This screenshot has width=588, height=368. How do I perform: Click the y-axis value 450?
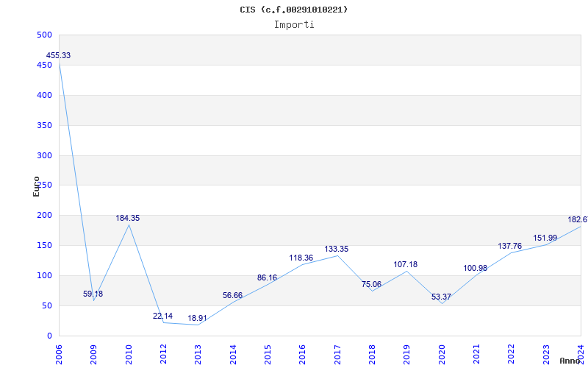44,66
